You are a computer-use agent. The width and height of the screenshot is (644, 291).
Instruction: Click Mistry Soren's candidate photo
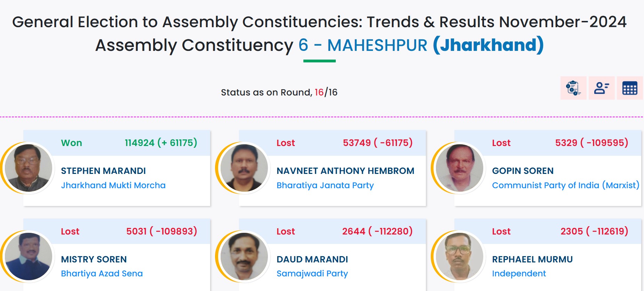(29, 256)
